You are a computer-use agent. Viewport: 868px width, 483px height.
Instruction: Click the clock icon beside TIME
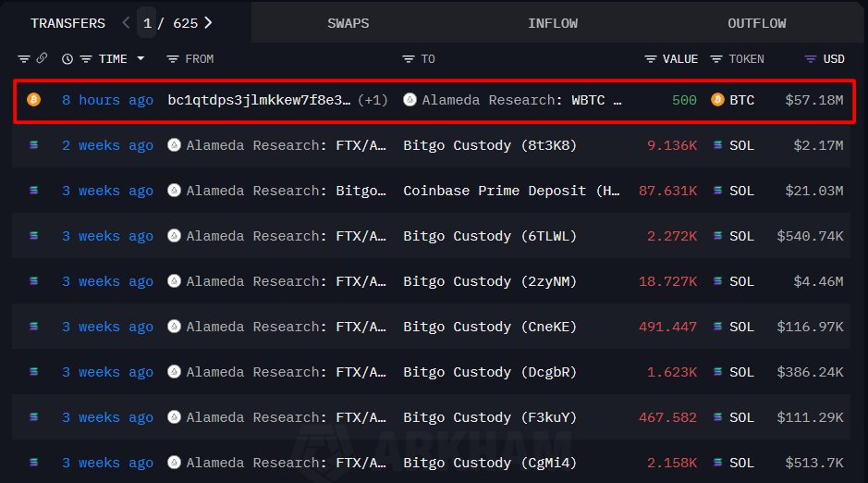(67, 58)
